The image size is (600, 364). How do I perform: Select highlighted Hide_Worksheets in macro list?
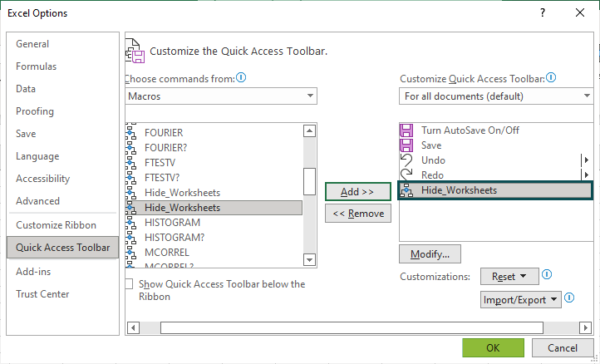214,208
